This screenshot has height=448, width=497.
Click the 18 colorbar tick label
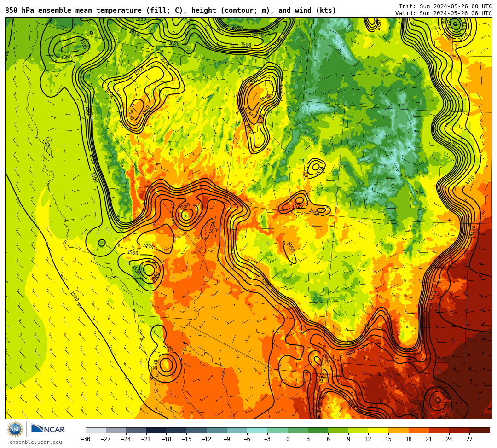coord(409,439)
